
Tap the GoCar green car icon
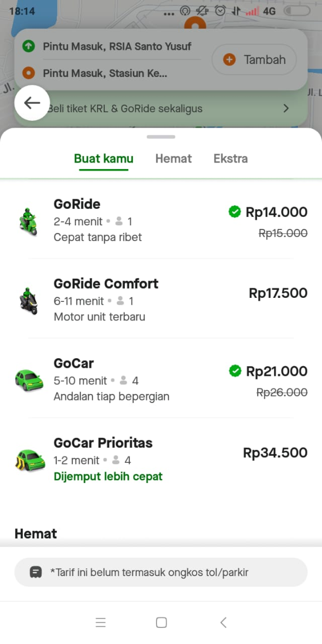click(x=29, y=380)
